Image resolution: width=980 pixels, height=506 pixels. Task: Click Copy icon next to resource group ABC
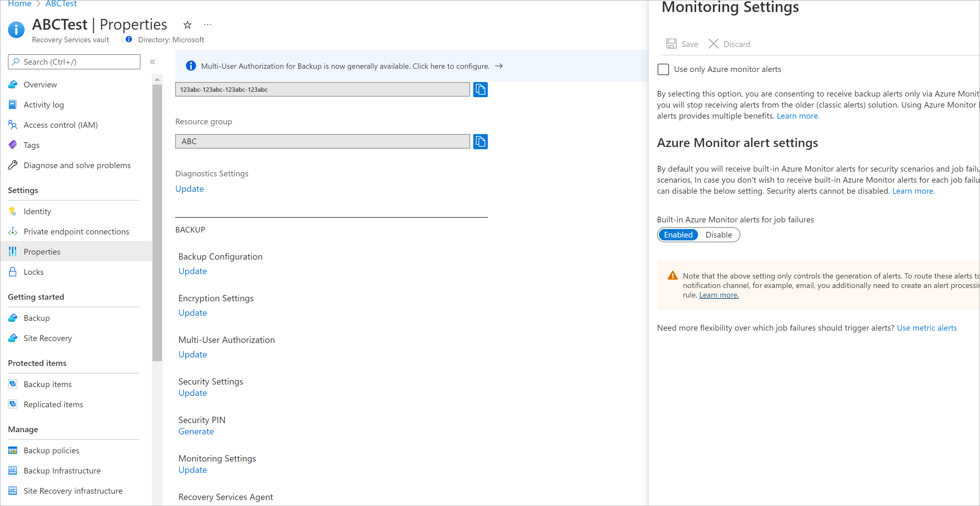480,141
